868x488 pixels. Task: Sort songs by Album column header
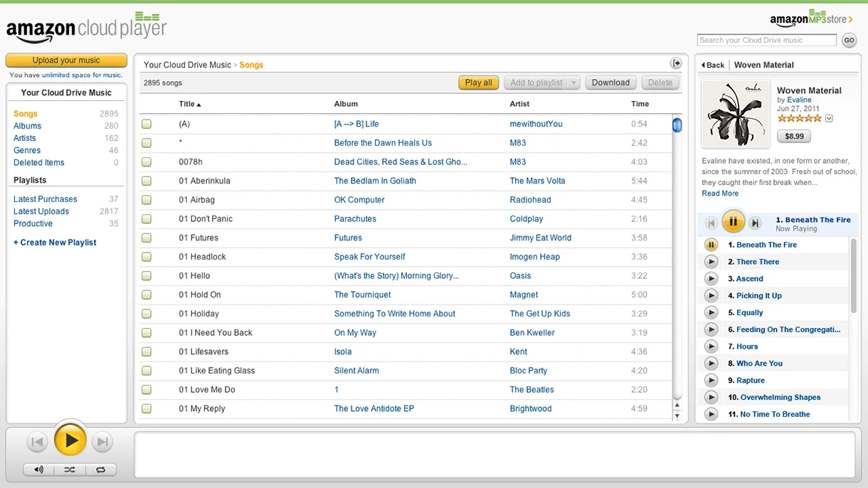[x=346, y=104]
